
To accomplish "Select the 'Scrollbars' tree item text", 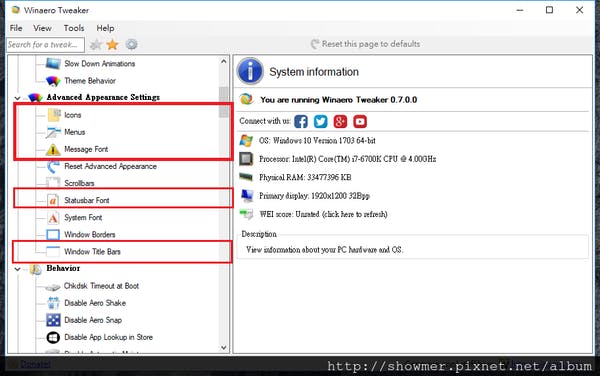I will click(79, 183).
